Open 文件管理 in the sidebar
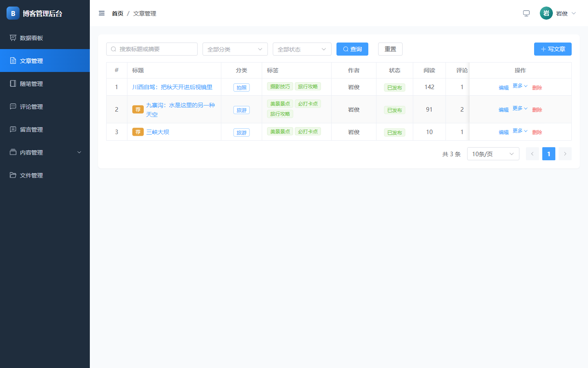Screen dimensions: 588x368 pos(45,175)
